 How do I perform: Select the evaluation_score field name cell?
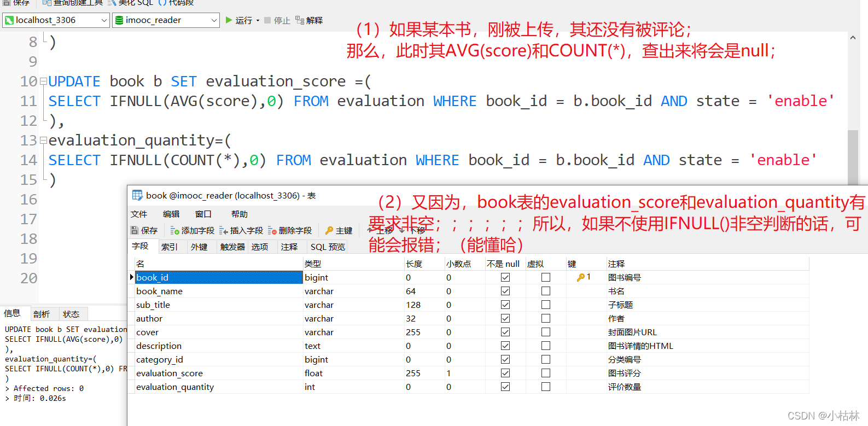tap(219, 373)
